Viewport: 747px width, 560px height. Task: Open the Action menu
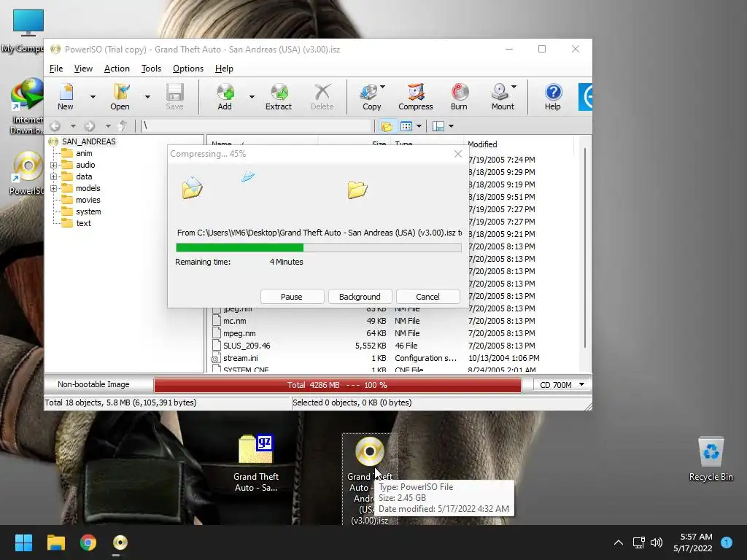click(117, 69)
